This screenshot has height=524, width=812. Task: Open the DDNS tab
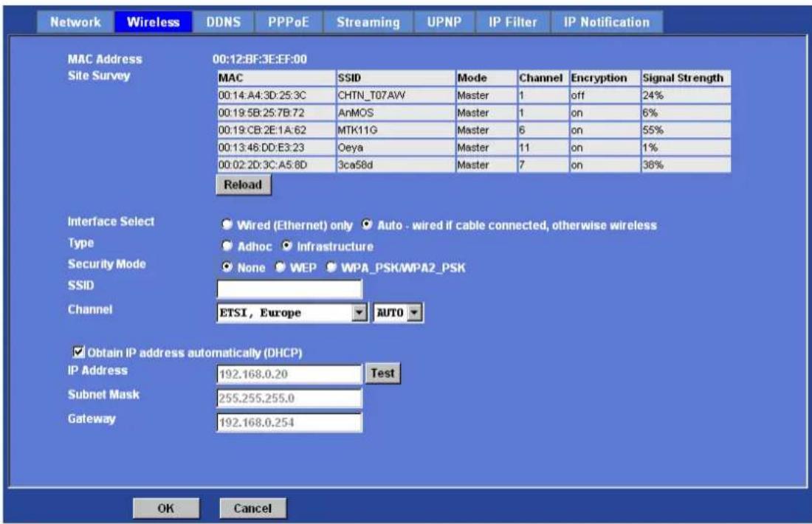[x=223, y=22]
